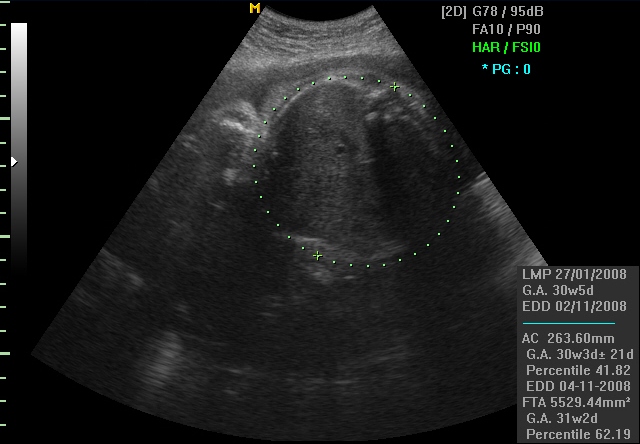Click the yellow M orientation marker
The height and width of the screenshot is (444, 640).
(x=255, y=8)
